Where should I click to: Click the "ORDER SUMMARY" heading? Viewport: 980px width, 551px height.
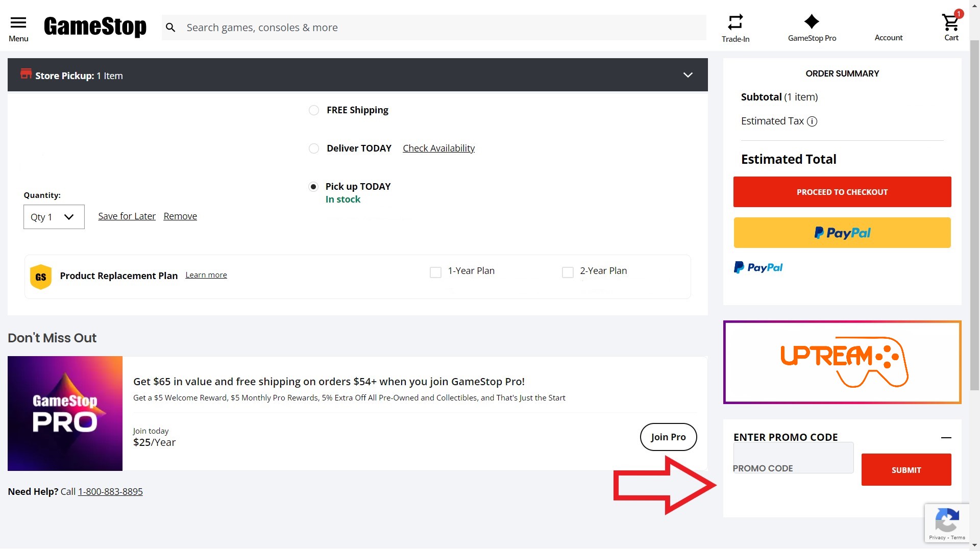pyautogui.click(x=842, y=73)
